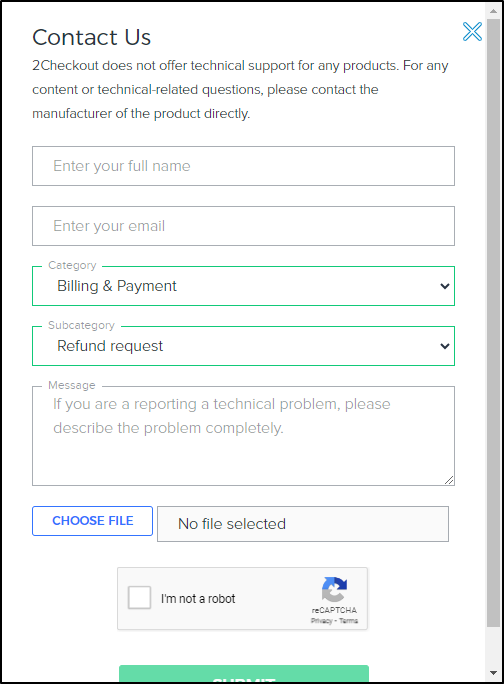Open the reCAPTCHA Terms link
The width and height of the screenshot is (504, 684).
[x=349, y=621]
